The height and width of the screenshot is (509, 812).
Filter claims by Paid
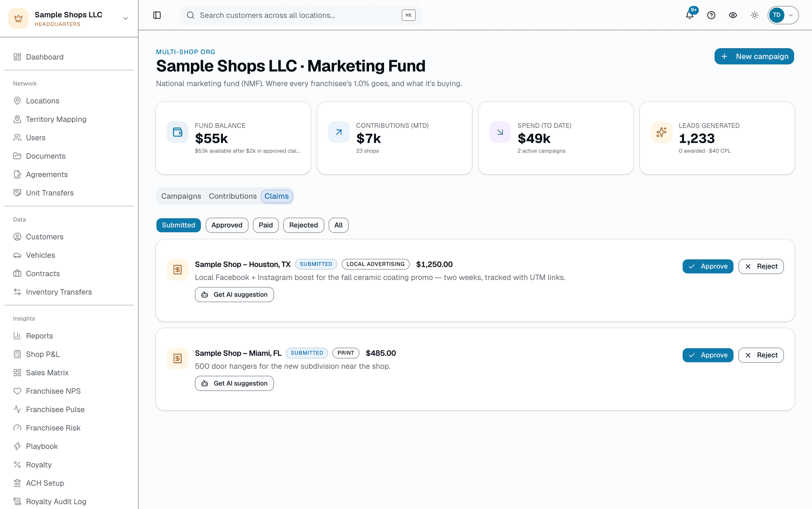266,225
